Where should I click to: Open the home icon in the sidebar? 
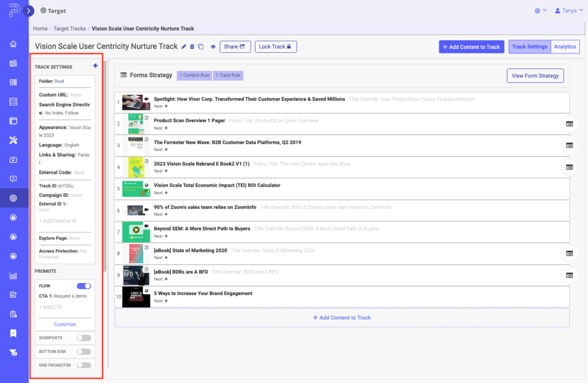[14, 44]
